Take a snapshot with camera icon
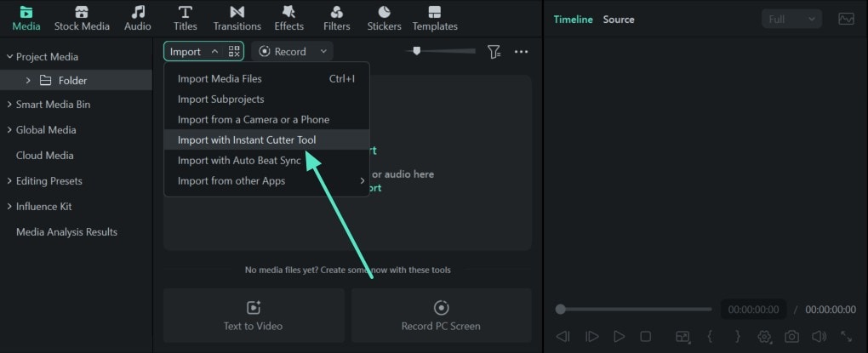The image size is (868, 353). (792, 336)
